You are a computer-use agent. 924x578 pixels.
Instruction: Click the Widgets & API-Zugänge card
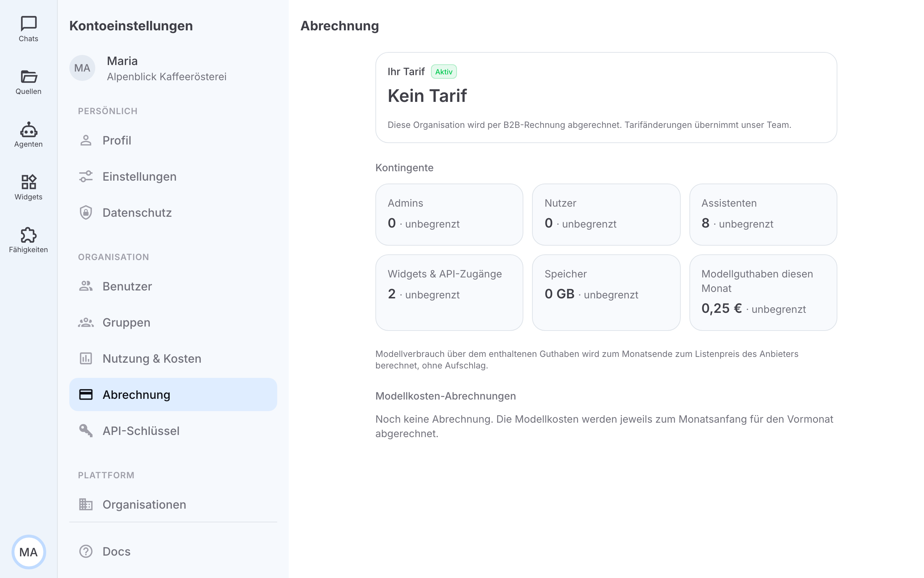click(449, 293)
